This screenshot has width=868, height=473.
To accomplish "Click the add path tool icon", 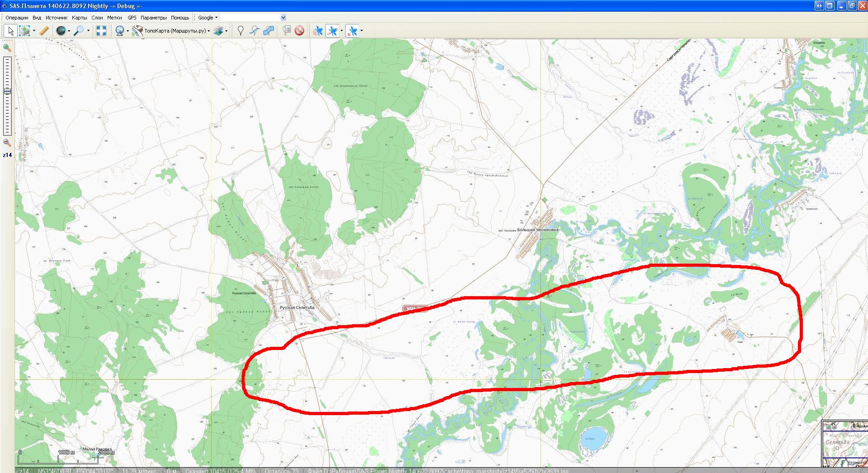I will coord(255,31).
